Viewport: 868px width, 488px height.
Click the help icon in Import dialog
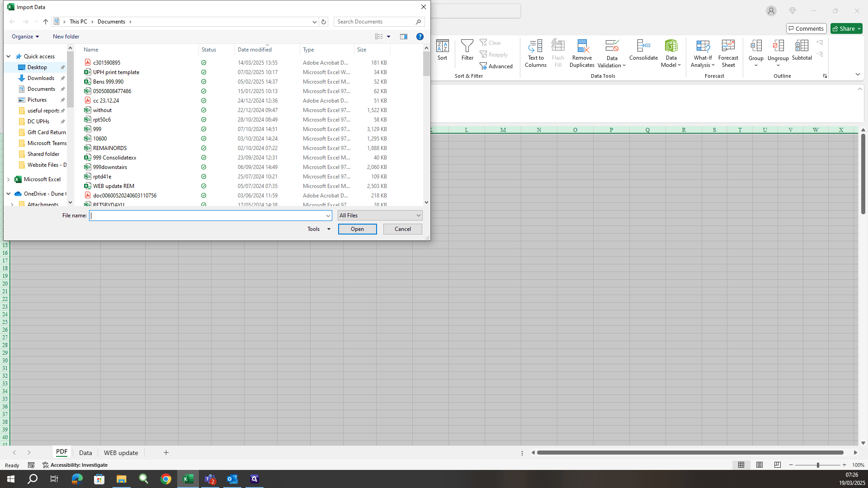click(x=420, y=37)
